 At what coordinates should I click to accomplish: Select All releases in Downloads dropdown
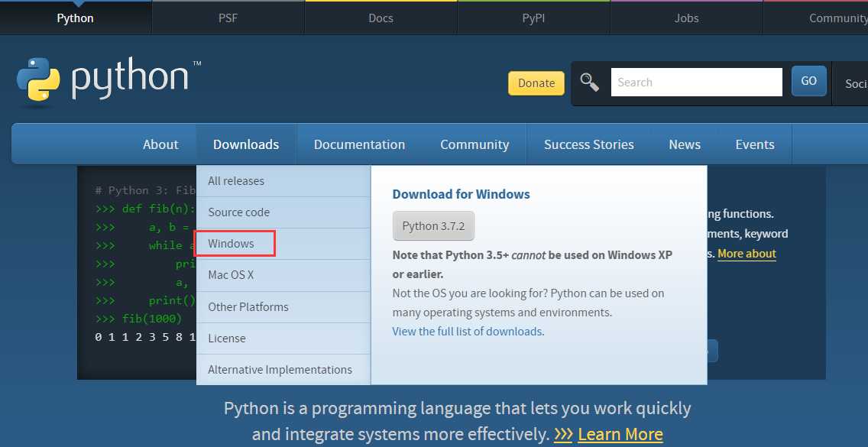click(x=283, y=181)
